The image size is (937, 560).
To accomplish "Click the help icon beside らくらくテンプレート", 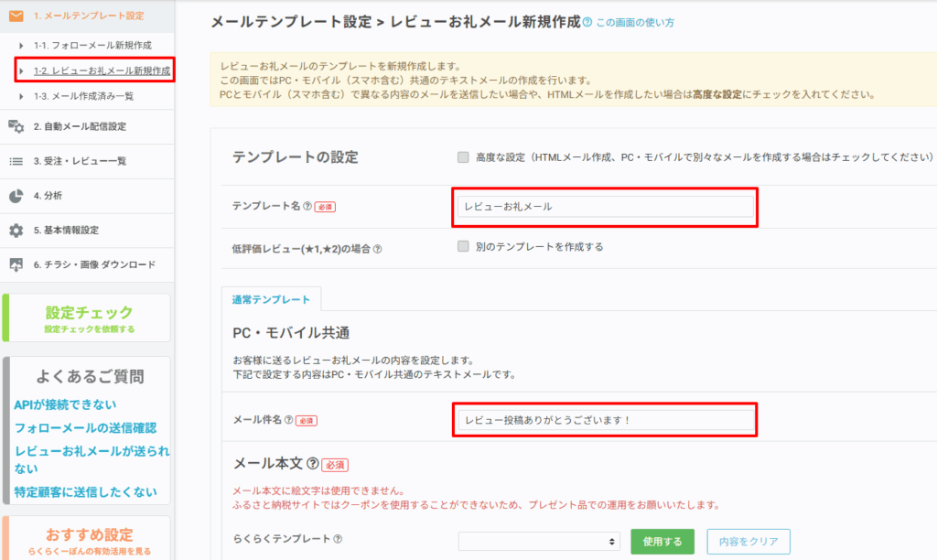I will pyautogui.click(x=338, y=541).
